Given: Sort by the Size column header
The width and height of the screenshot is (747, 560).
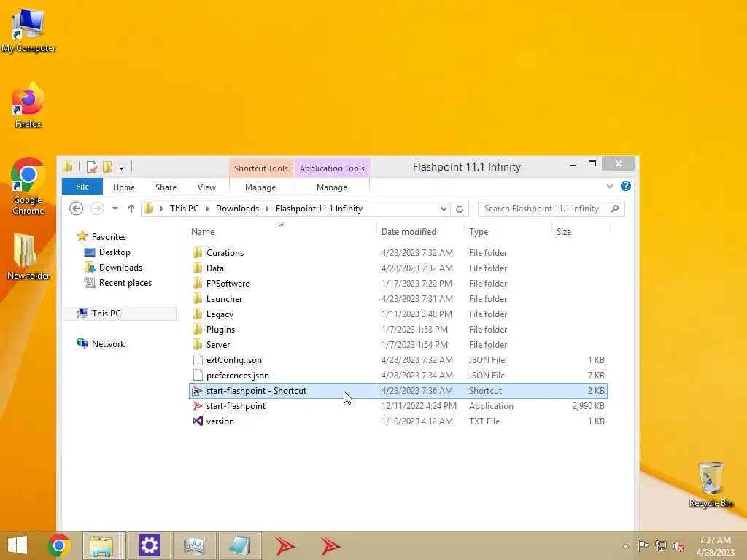Looking at the screenshot, I should click(581, 231).
